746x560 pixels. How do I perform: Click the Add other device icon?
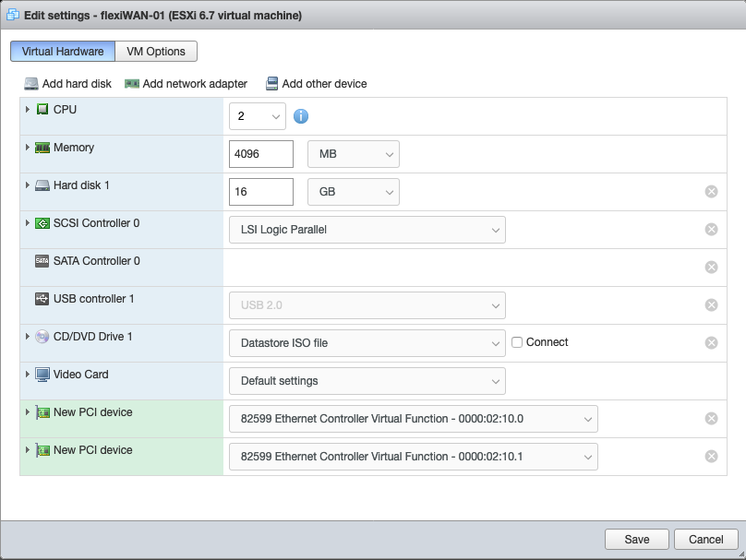271,84
